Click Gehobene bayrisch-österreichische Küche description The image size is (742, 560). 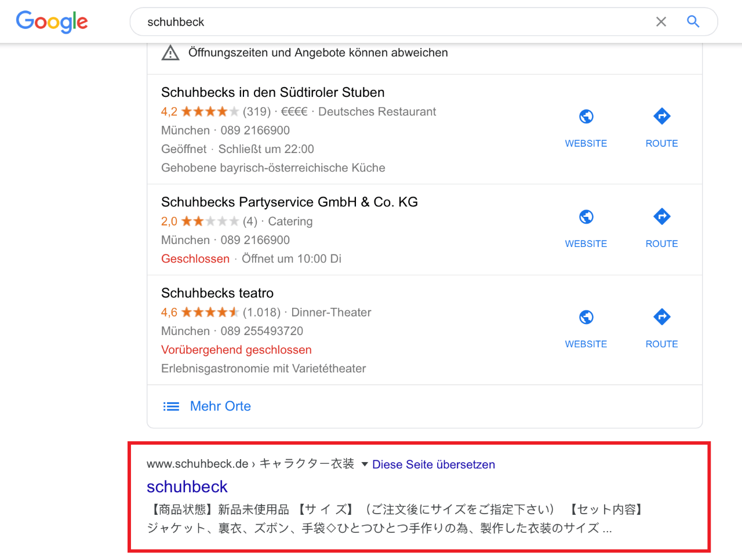(x=273, y=168)
